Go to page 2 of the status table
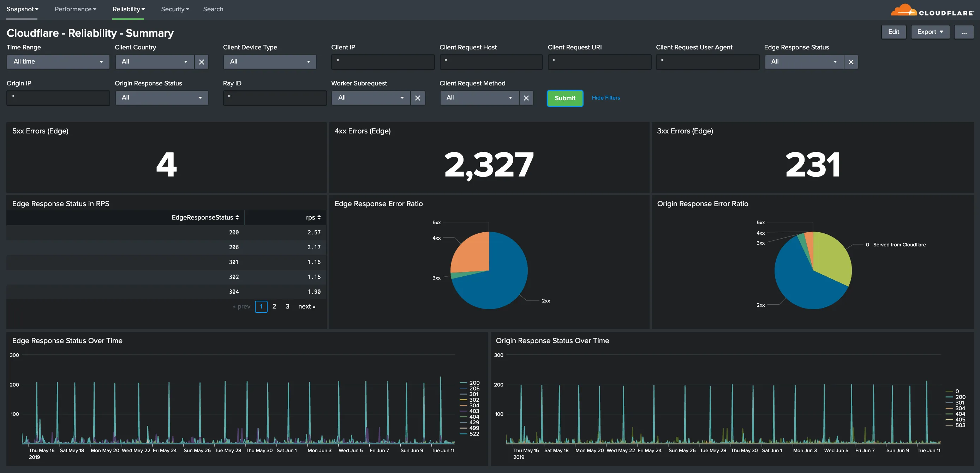Viewport: 980px width, 473px height. (x=274, y=306)
